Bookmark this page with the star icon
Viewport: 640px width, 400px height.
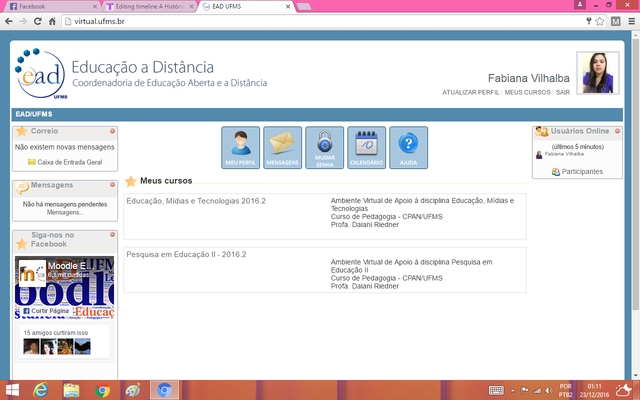pyautogui.click(x=600, y=21)
